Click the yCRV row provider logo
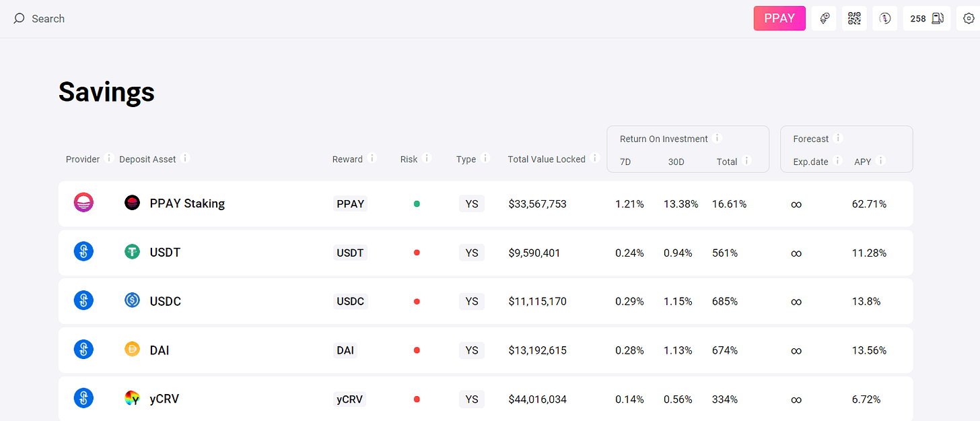The width and height of the screenshot is (980, 421). 83,398
